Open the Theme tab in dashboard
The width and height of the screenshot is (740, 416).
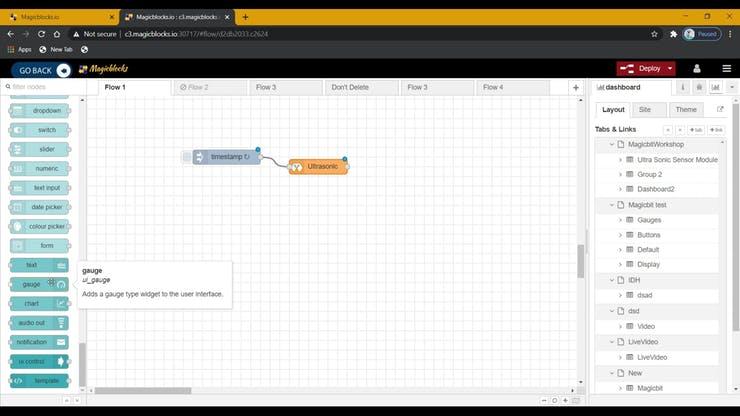tap(686, 110)
